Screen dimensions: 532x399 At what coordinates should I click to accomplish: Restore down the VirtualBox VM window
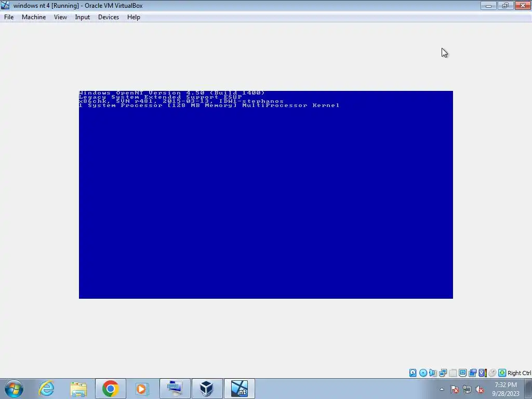[x=505, y=5]
